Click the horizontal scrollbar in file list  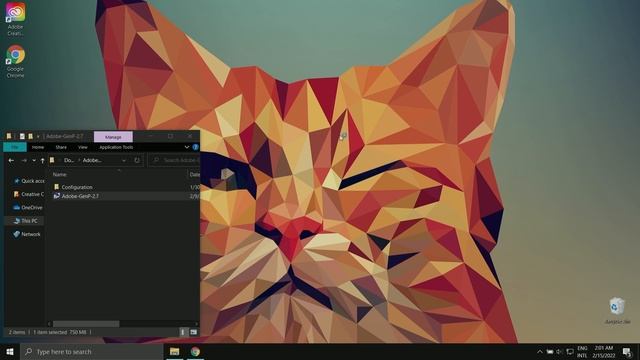point(86,324)
